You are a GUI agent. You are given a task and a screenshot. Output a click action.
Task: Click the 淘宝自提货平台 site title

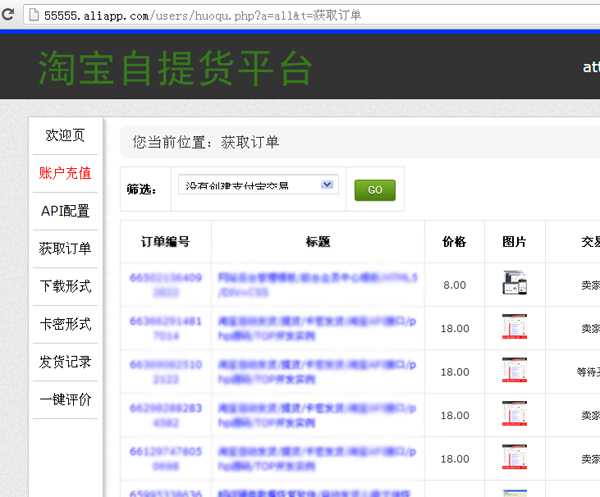175,68
